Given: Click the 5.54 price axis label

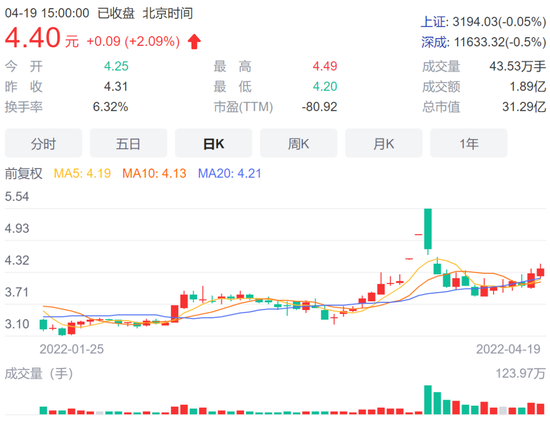Looking at the screenshot, I should 17,196.
